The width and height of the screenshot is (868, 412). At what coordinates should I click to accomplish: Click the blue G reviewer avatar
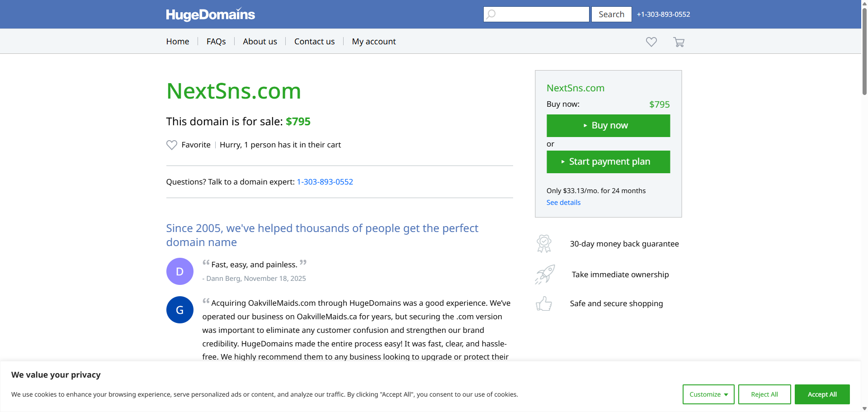pyautogui.click(x=180, y=310)
